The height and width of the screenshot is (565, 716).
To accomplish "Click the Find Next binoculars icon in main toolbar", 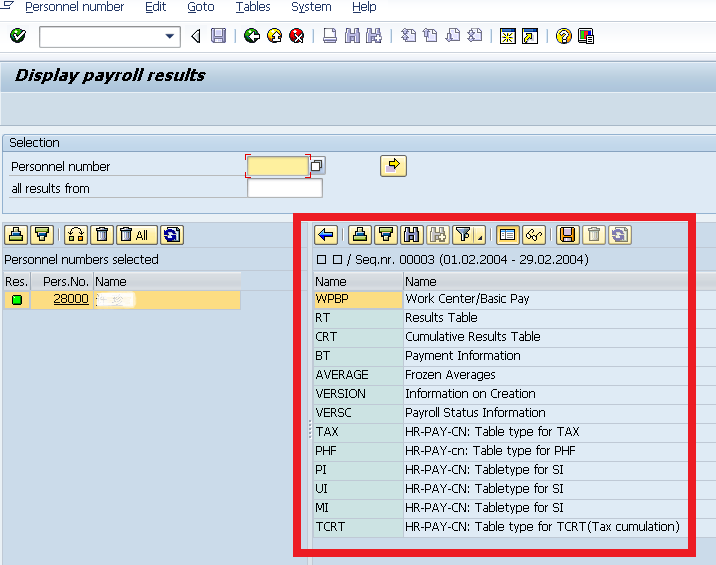I will coord(374,36).
